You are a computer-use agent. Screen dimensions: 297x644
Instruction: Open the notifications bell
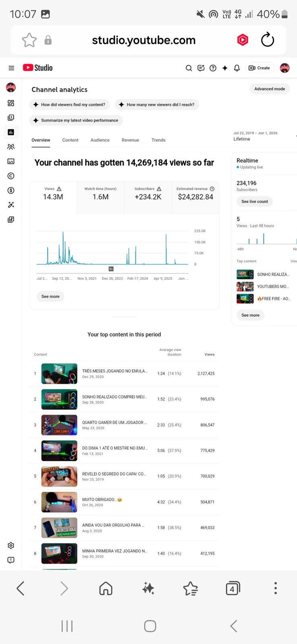click(x=237, y=68)
